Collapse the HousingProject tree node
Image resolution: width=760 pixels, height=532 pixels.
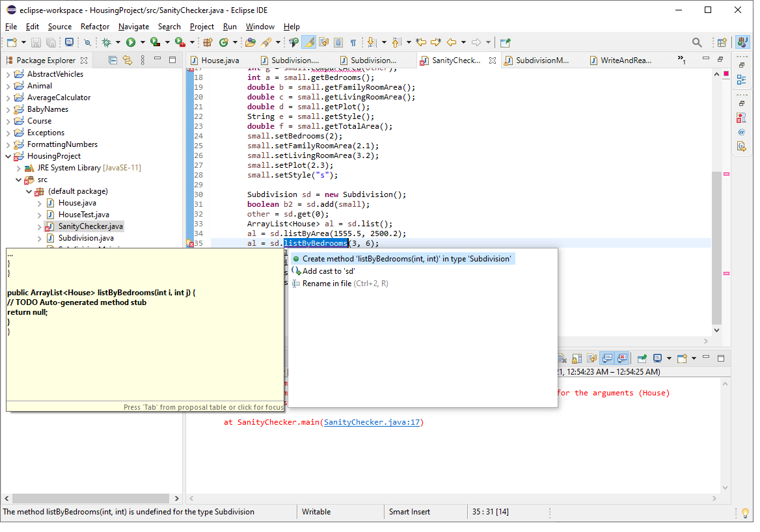(x=8, y=155)
